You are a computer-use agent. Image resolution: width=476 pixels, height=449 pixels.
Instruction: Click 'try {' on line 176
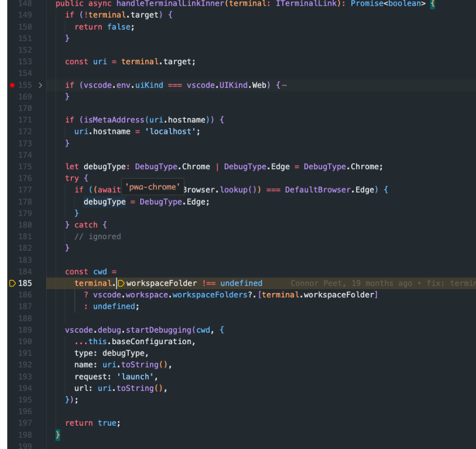(x=76, y=178)
